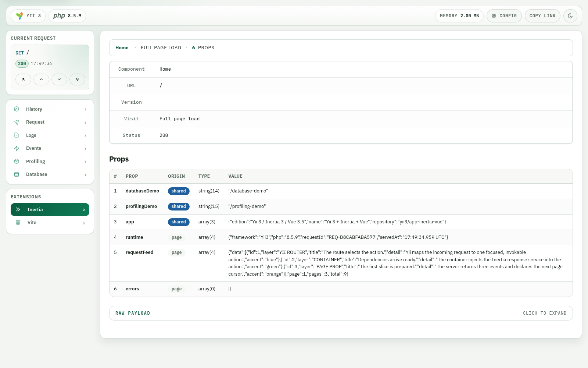Click the page badge for runtime

click(x=177, y=237)
